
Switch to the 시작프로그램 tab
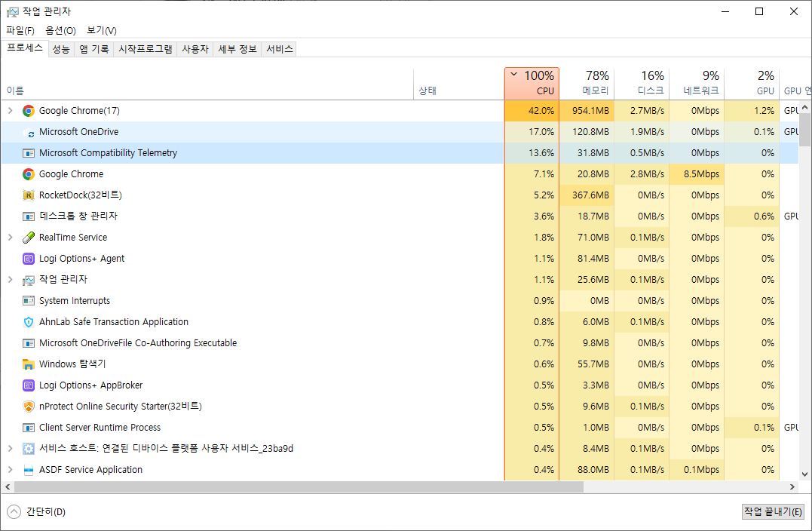click(x=146, y=49)
